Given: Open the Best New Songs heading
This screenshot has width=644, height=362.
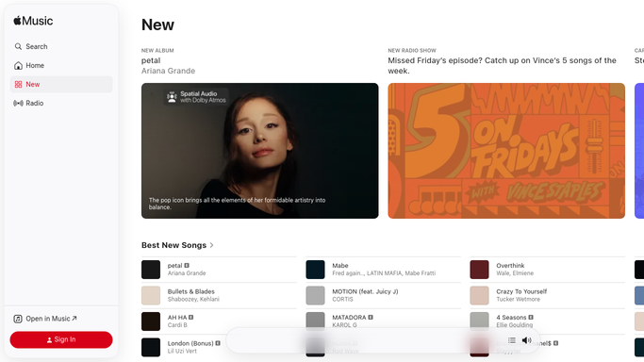Looking at the screenshot, I should 173,245.
